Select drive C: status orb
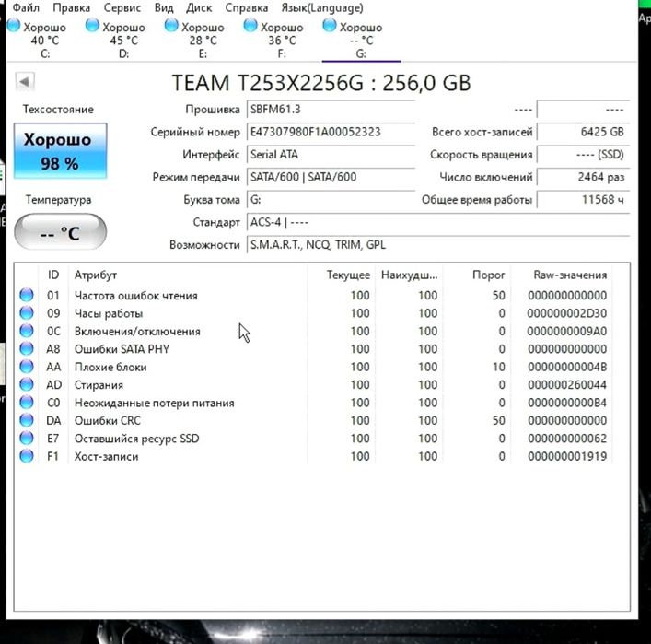Screen dimensions: 651x644 [x=13, y=26]
